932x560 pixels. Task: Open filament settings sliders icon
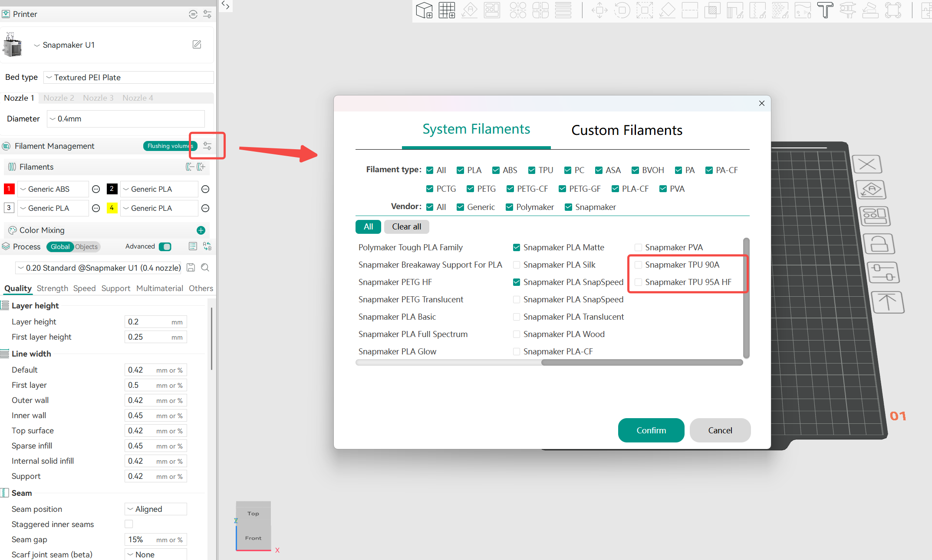coord(207,146)
